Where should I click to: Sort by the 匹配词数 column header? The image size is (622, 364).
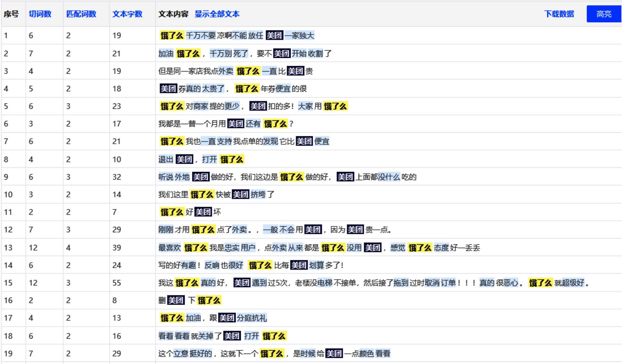pos(81,14)
